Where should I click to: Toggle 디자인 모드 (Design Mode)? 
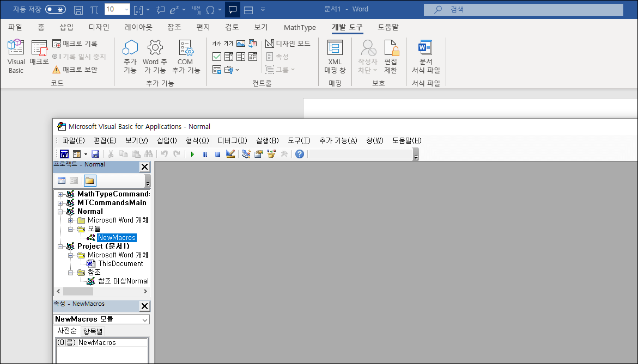click(x=288, y=44)
